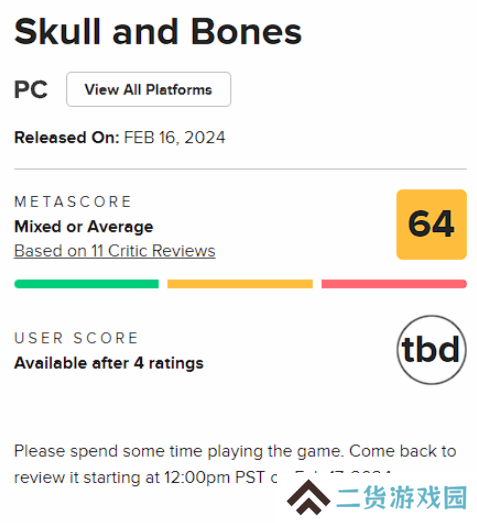The height and width of the screenshot is (523, 477).
Task: Click the View All Platforms button
Action: [x=148, y=89]
